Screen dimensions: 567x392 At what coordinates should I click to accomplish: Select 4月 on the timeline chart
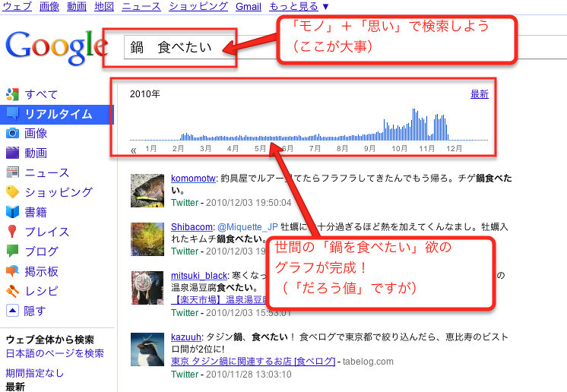pyautogui.click(x=233, y=148)
